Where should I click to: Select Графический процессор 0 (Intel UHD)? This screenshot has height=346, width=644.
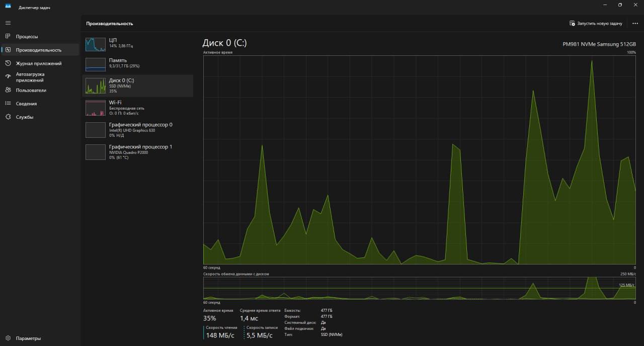click(x=137, y=130)
